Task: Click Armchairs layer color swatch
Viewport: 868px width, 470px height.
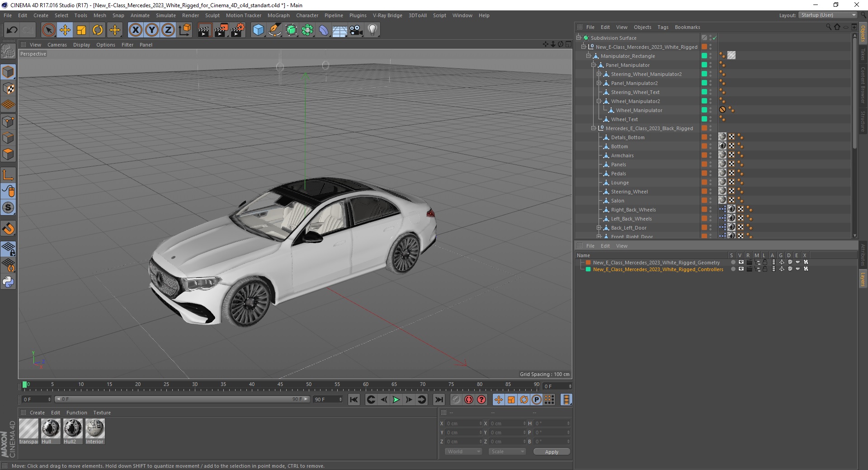Action: pos(704,155)
